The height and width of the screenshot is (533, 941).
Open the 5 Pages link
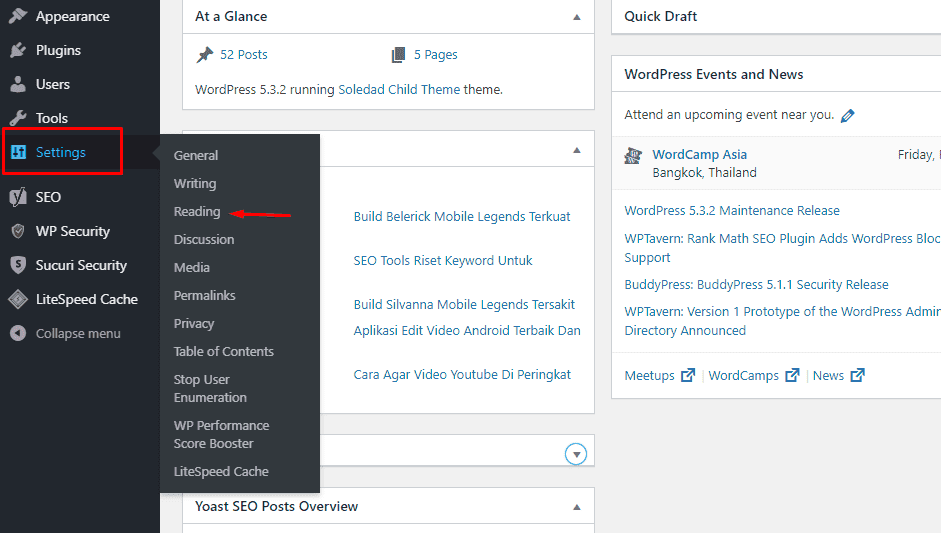436,55
